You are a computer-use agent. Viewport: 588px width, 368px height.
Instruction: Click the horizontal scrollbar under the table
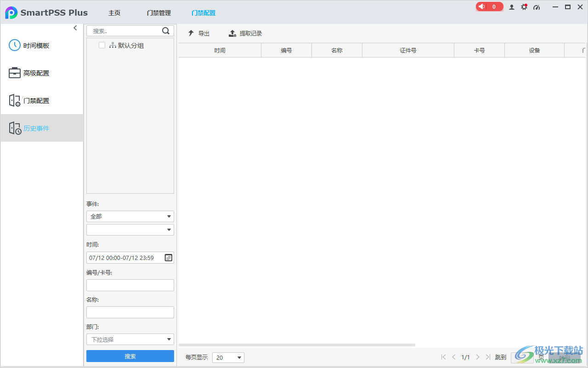tap(297, 345)
